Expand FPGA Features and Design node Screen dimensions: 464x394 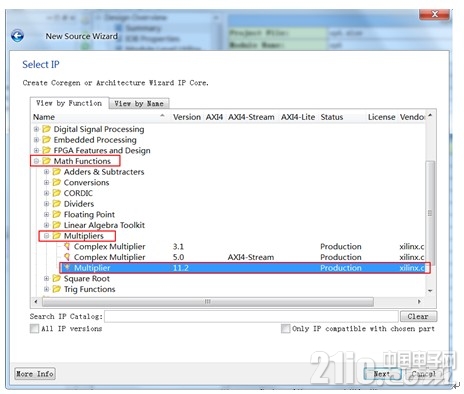[x=37, y=150]
